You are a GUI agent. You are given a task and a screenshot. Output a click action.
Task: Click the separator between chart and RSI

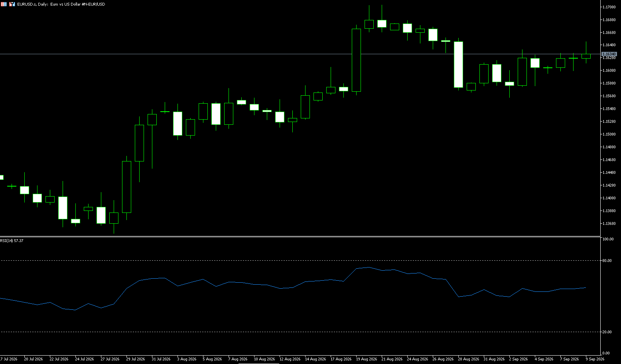300,237
